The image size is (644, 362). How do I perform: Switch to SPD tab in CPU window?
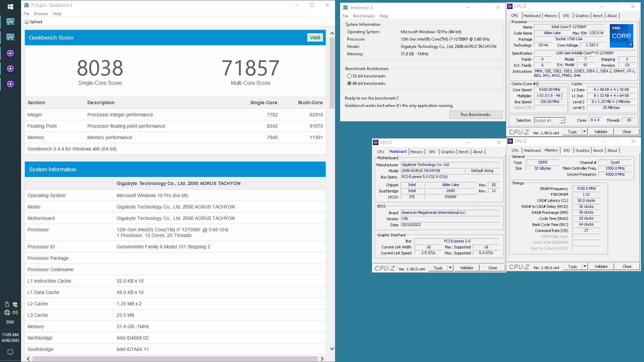566,16
